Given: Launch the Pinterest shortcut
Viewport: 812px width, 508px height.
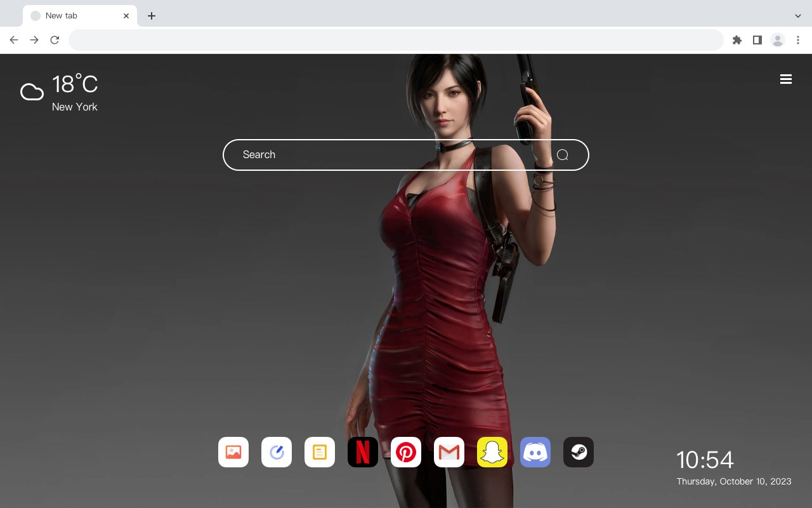Looking at the screenshot, I should pyautogui.click(x=406, y=452).
